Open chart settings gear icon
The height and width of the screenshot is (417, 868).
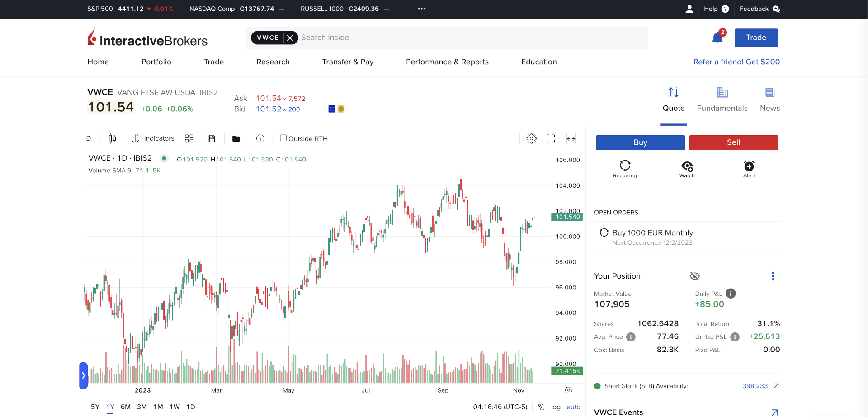tap(531, 138)
